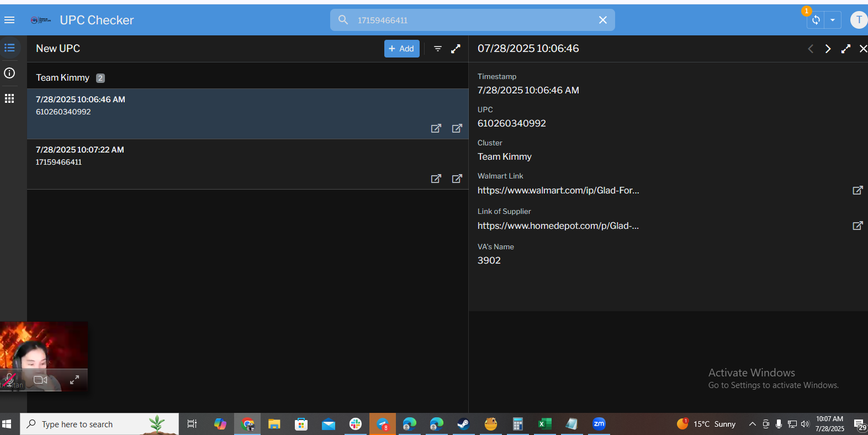Select the entry with UPC 17159466411
The width and height of the screenshot is (868, 435).
[248, 164]
